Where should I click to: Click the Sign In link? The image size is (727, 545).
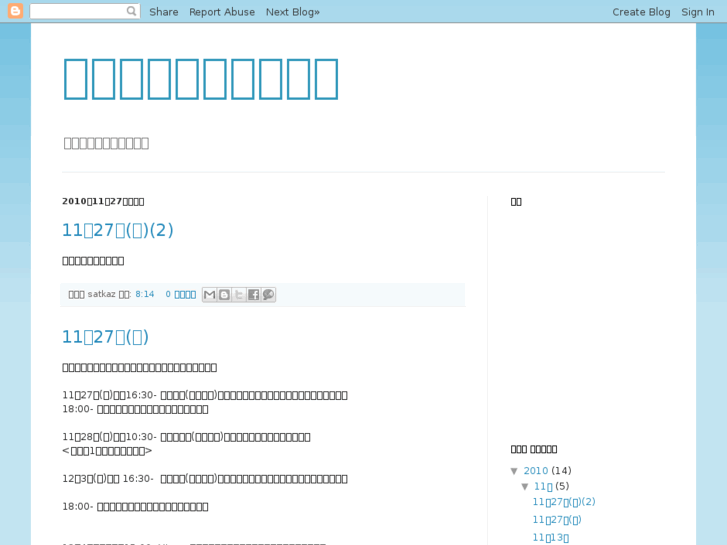pyautogui.click(x=697, y=12)
